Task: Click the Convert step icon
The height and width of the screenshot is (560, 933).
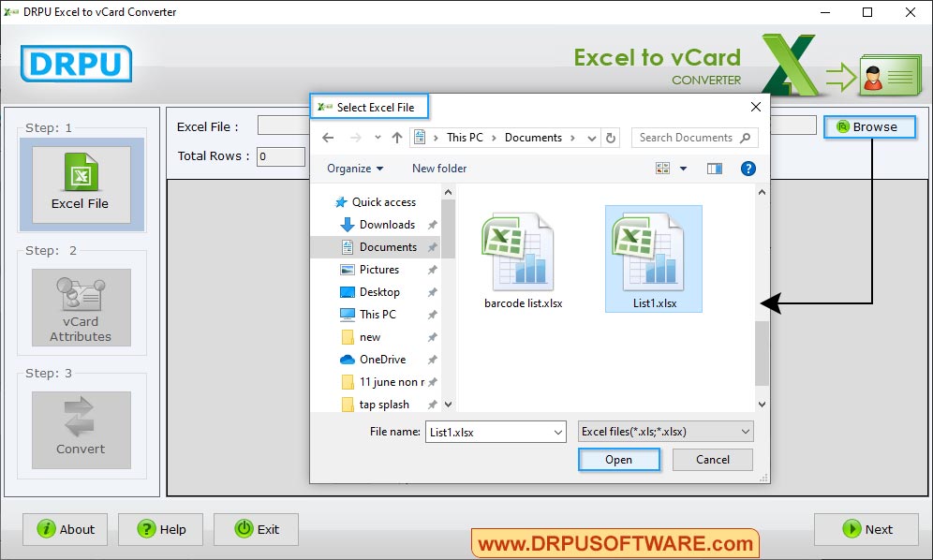Action: pos(81,428)
